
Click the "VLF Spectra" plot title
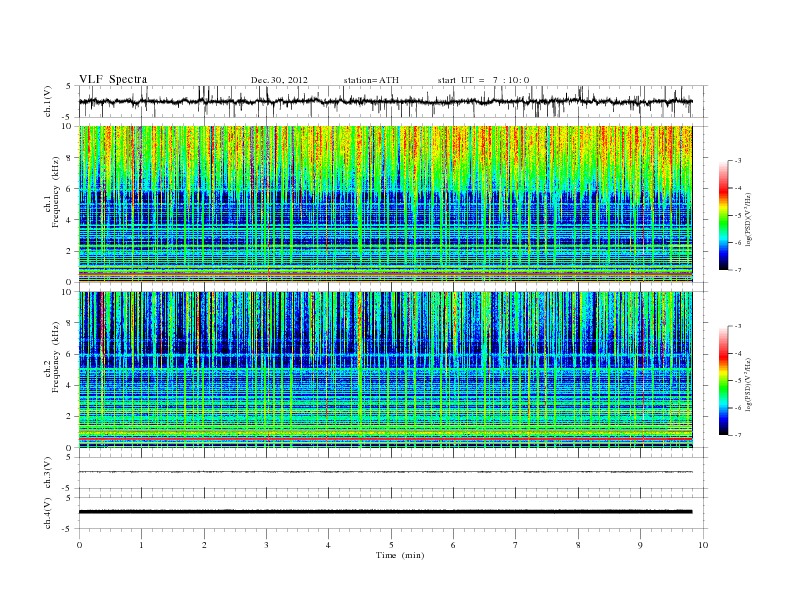tap(113, 79)
